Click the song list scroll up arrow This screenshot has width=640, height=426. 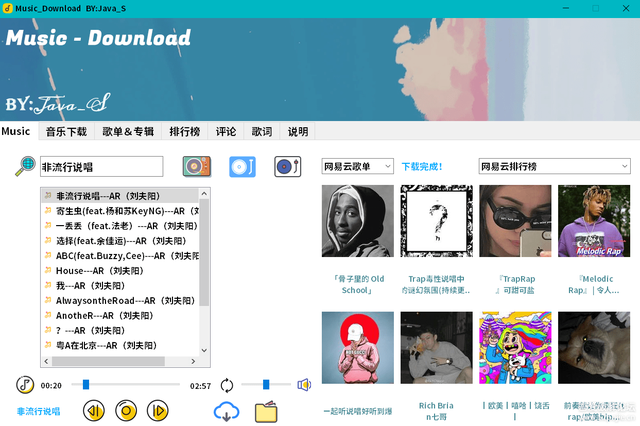coord(204,193)
